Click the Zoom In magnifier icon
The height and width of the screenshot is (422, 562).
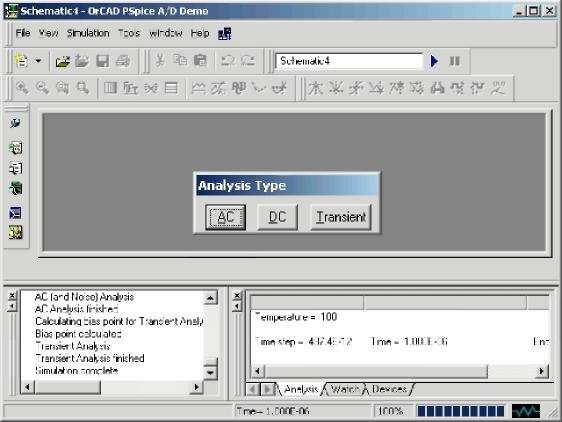(x=22, y=88)
